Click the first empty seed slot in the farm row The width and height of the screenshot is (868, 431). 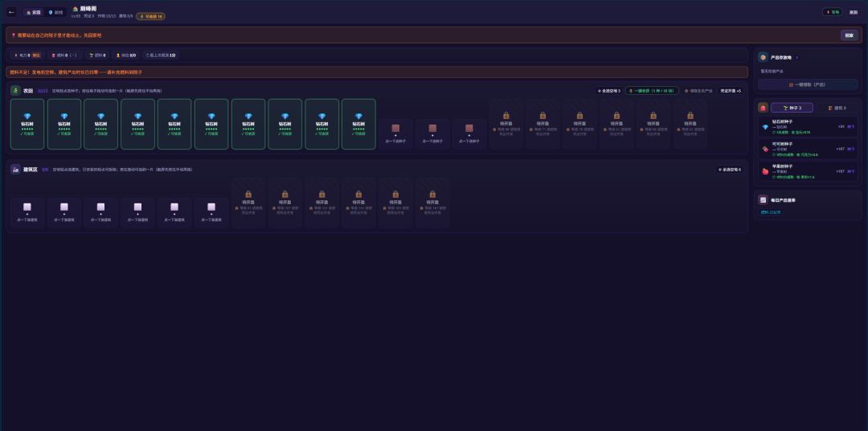coord(395,134)
